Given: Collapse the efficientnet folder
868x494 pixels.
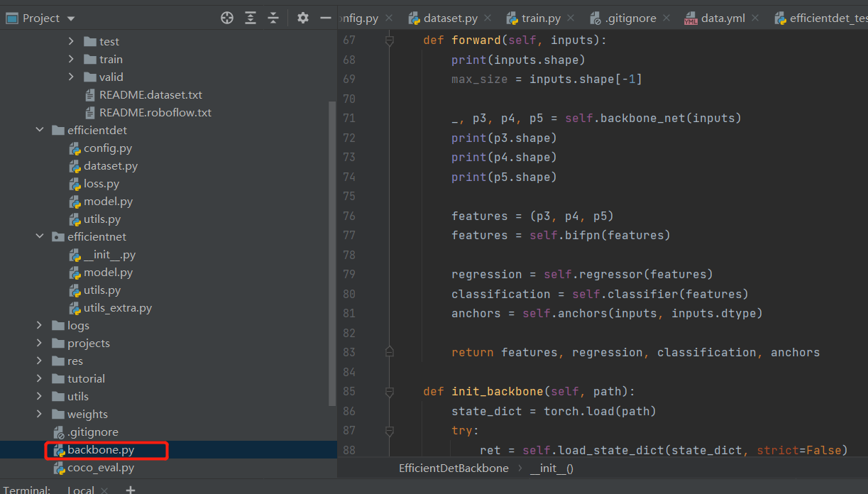Looking at the screenshot, I should (x=40, y=237).
